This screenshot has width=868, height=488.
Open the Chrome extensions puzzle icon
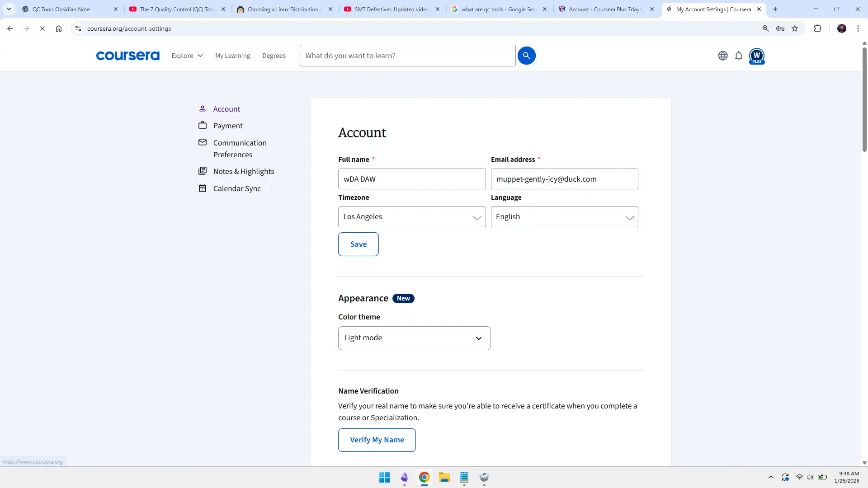tap(817, 28)
